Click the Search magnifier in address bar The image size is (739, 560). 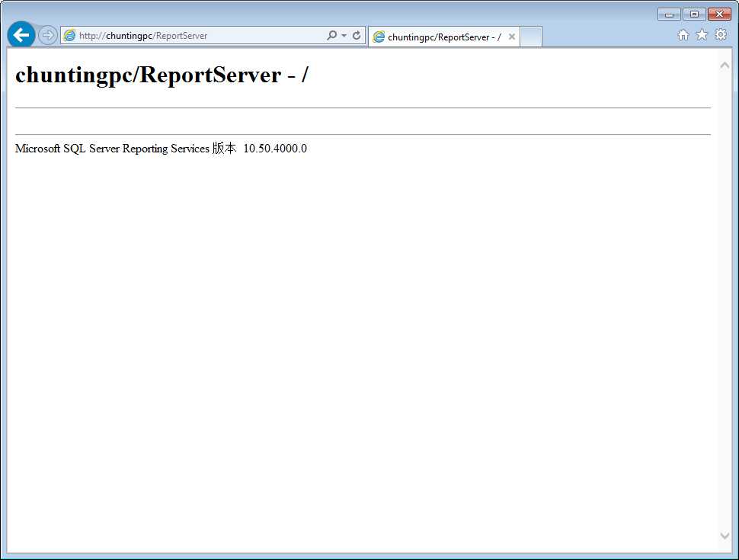[332, 35]
